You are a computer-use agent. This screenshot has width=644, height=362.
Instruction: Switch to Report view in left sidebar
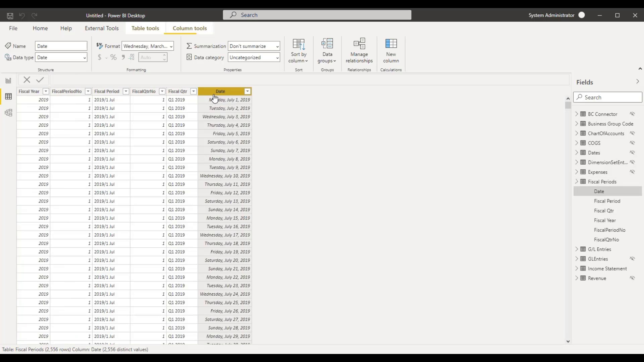8,80
